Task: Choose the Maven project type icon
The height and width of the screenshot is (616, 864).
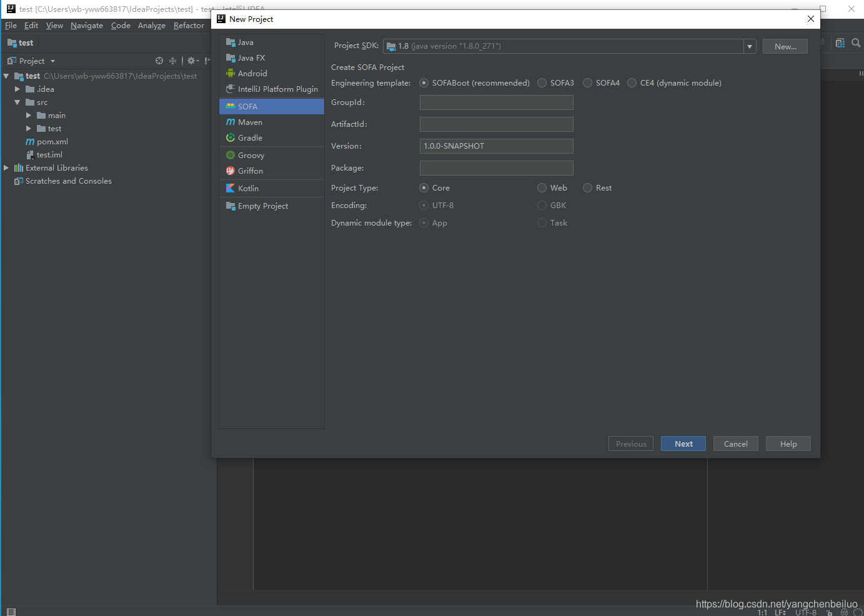Action: (x=231, y=122)
